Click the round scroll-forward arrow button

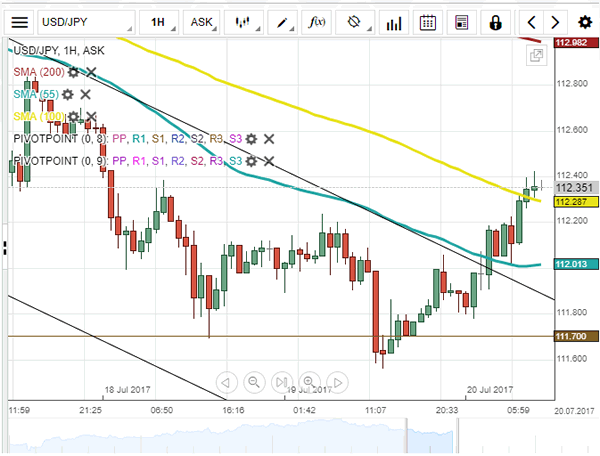[x=337, y=382]
